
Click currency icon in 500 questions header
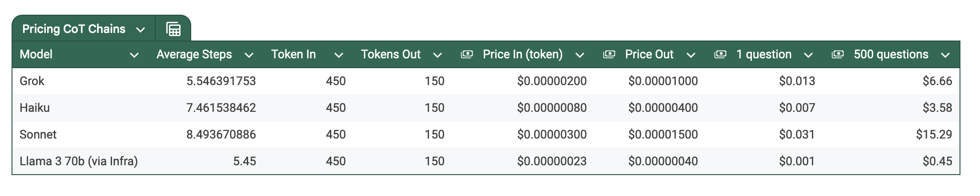tap(838, 54)
